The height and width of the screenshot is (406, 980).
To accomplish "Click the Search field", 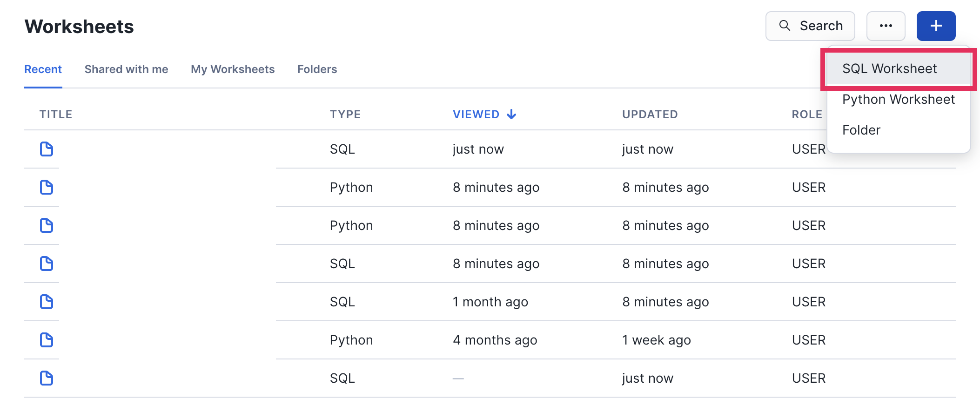I will pyautogui.click(x=810, y=26).
